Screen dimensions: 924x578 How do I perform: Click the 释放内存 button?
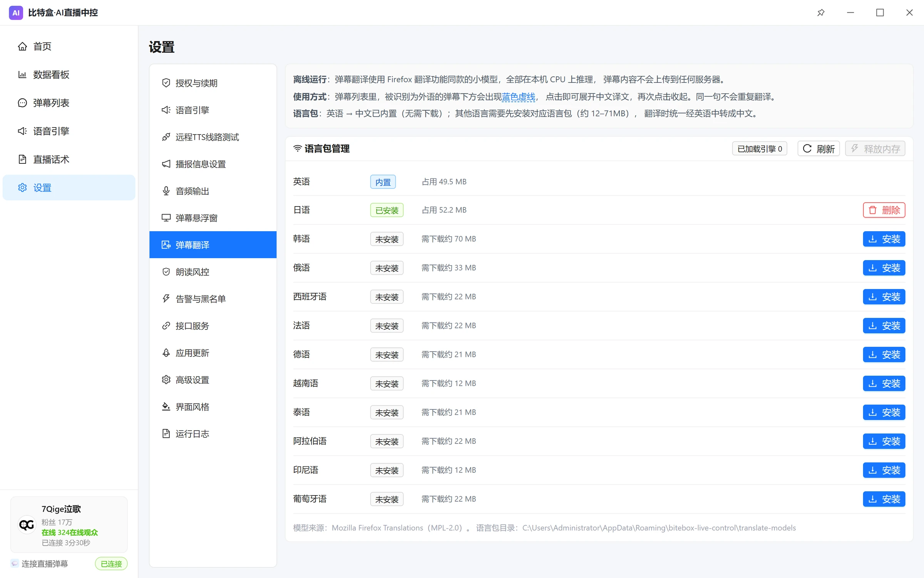coord(875,149)
